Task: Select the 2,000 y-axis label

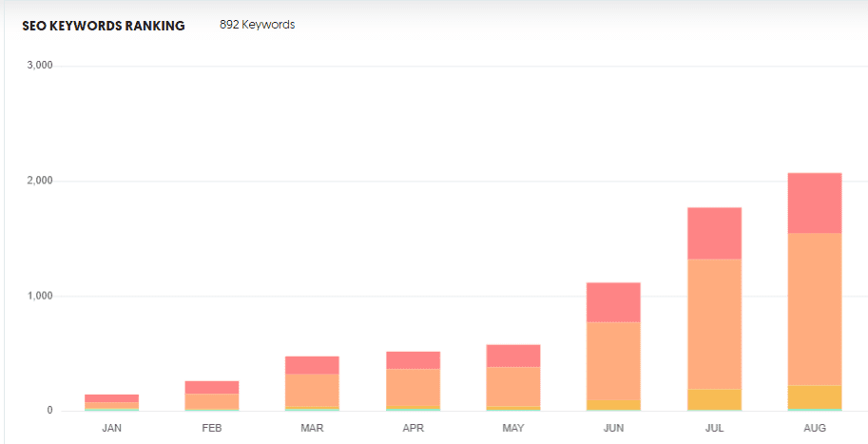Action: (x=40, y=181)
